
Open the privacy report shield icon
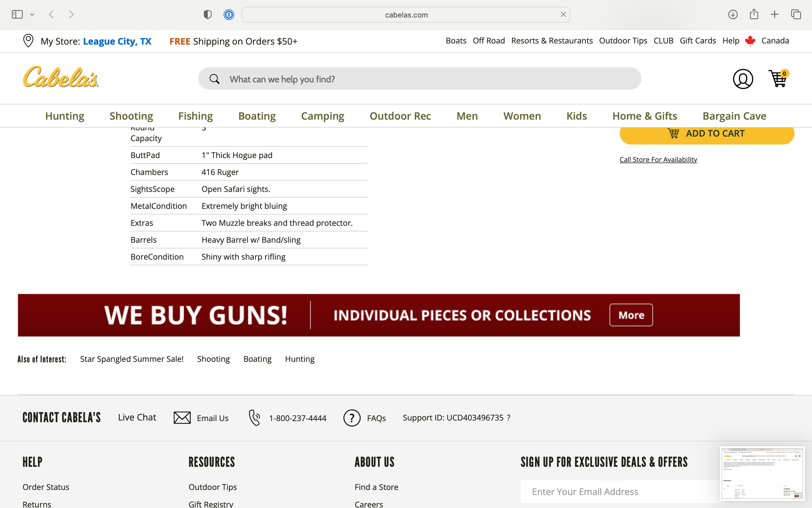(208, 14)
